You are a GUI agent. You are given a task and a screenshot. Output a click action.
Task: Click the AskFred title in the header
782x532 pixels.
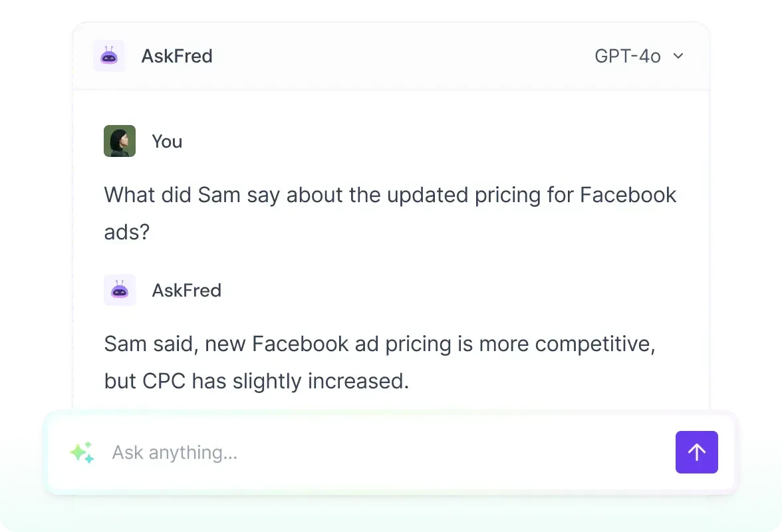click(x=177, y=56)
